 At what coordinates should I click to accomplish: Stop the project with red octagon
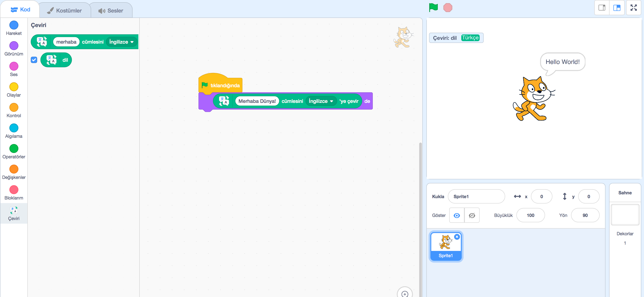click(x=447, y=8)
